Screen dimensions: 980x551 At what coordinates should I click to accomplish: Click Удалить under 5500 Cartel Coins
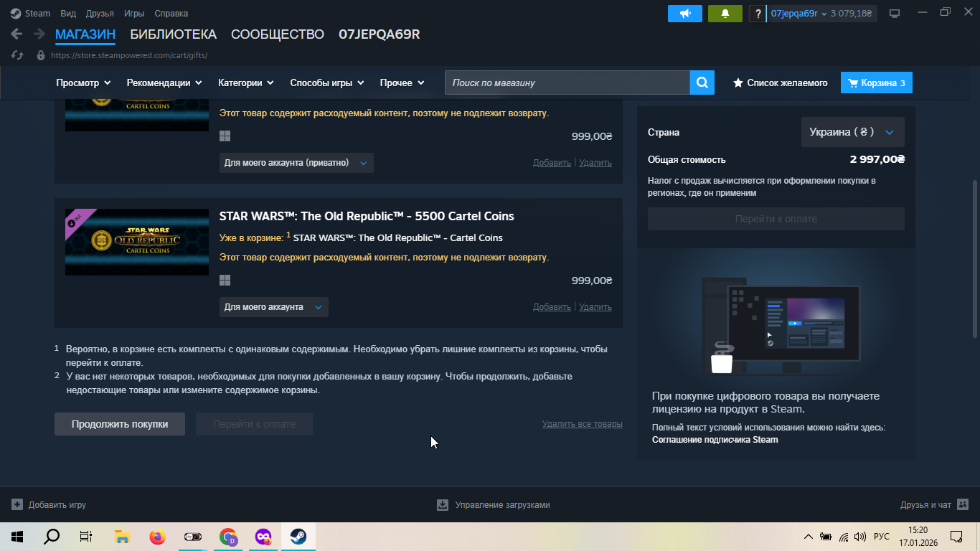coord(595,307)
